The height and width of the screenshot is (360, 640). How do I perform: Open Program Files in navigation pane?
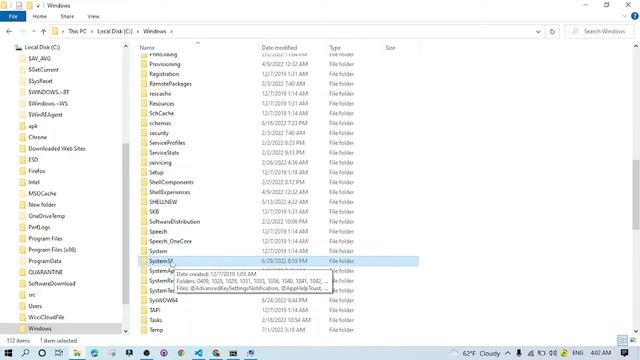pyautogui.click(x=45, y=238)
